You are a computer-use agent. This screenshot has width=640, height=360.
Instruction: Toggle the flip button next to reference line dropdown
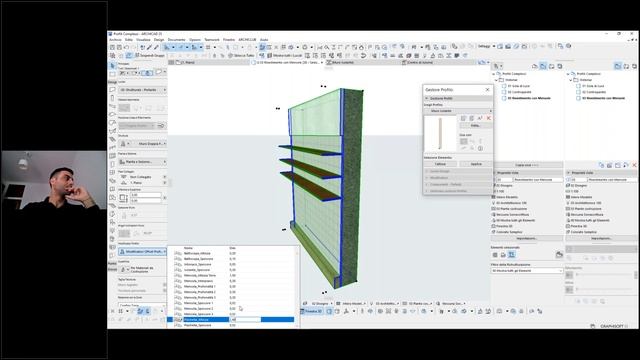coord(161,126)
